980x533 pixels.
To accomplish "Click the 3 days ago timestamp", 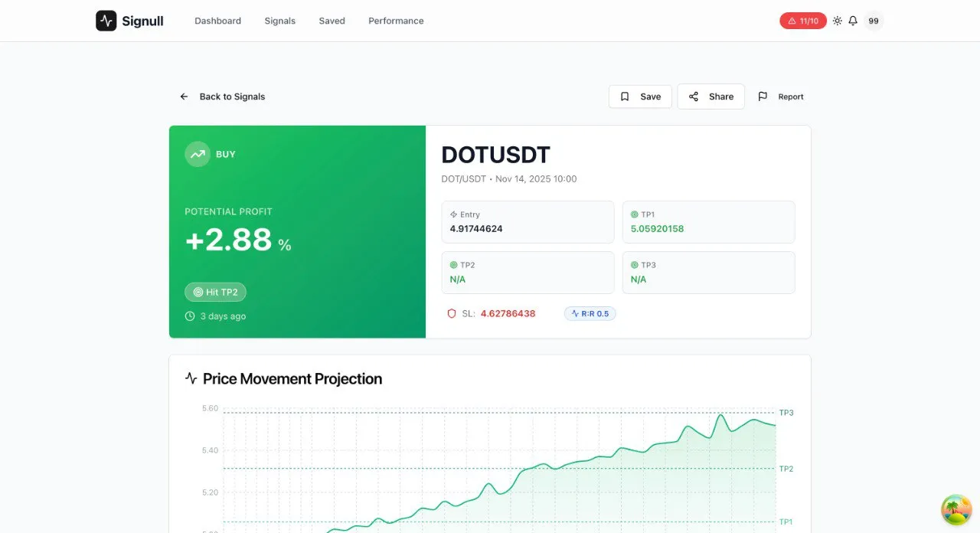I will (x=223, y=316).
